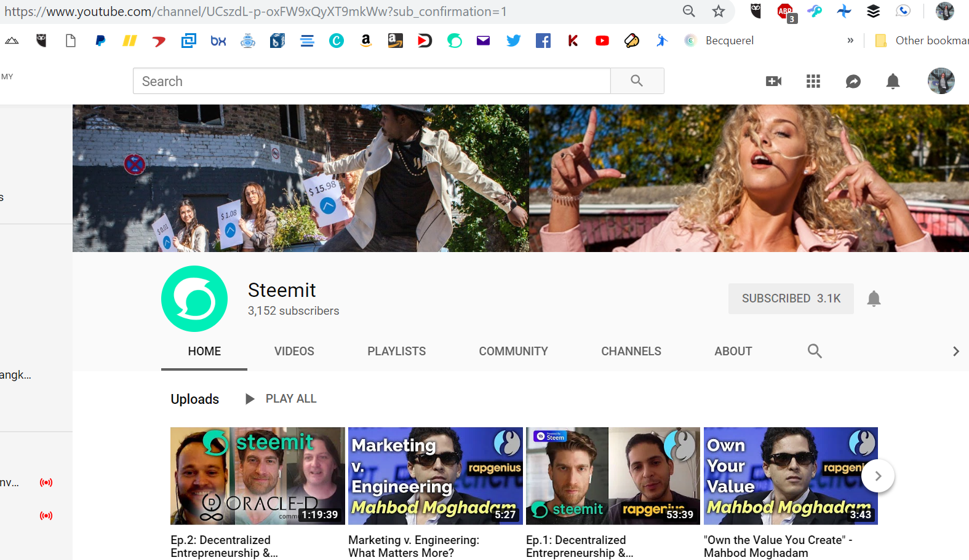Open the Hootsuite owl extension in toolbar

tap(756, 10)
